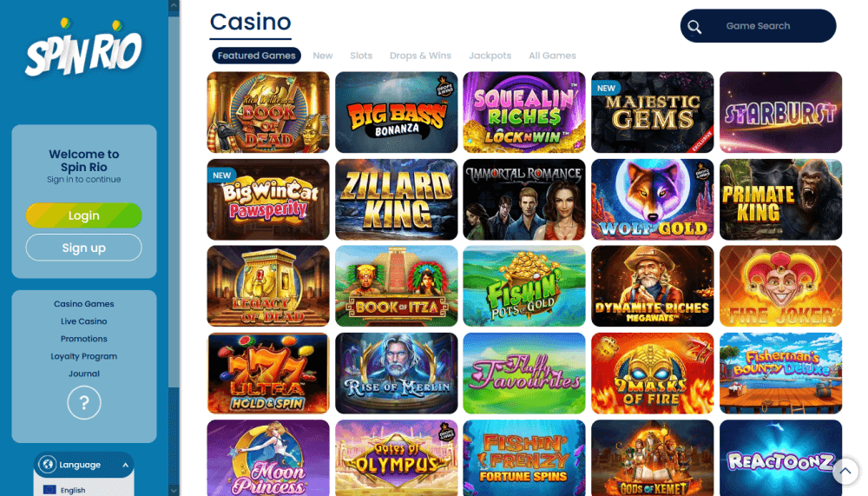Click the Sign up button

coord(83,248)
